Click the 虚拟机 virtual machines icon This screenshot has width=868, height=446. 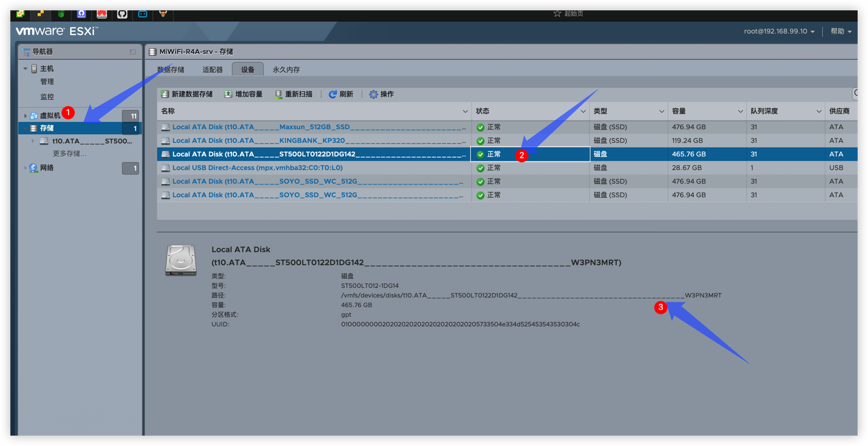coord(34,116)
